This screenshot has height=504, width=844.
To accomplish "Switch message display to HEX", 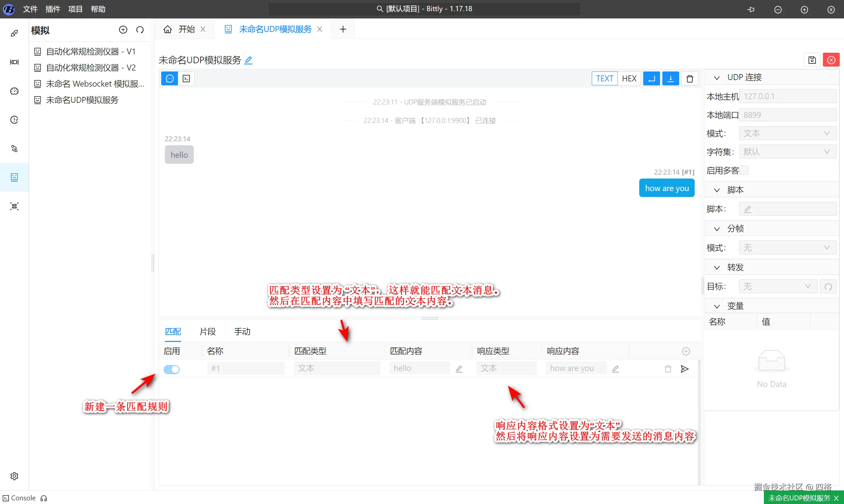I will click(x=629, y=79).
